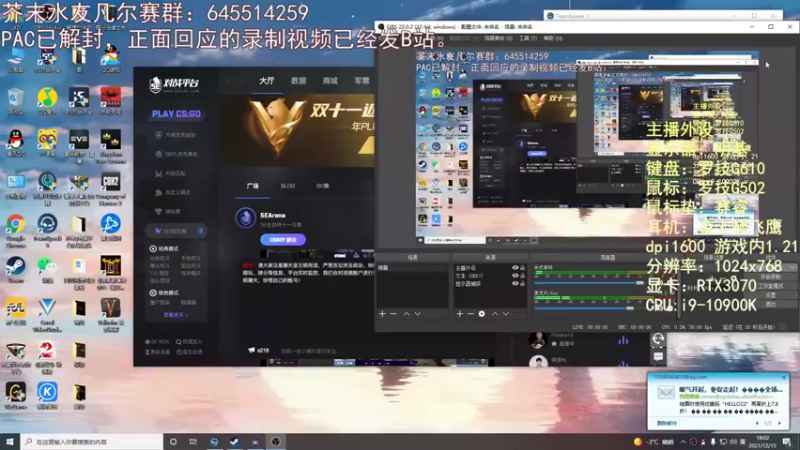Screen dimensions: 800x450
Task: Switch to OBS via taskbar icon
Action: [276, 442]
